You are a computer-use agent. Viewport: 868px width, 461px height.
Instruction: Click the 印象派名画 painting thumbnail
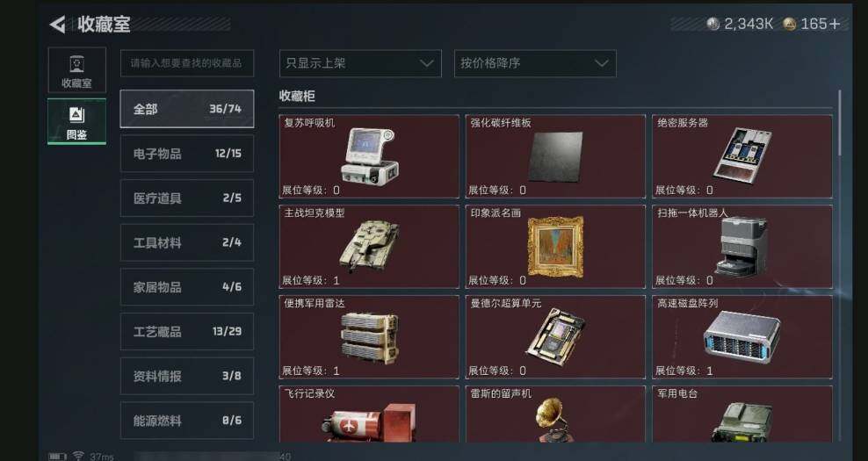point(555,246)
